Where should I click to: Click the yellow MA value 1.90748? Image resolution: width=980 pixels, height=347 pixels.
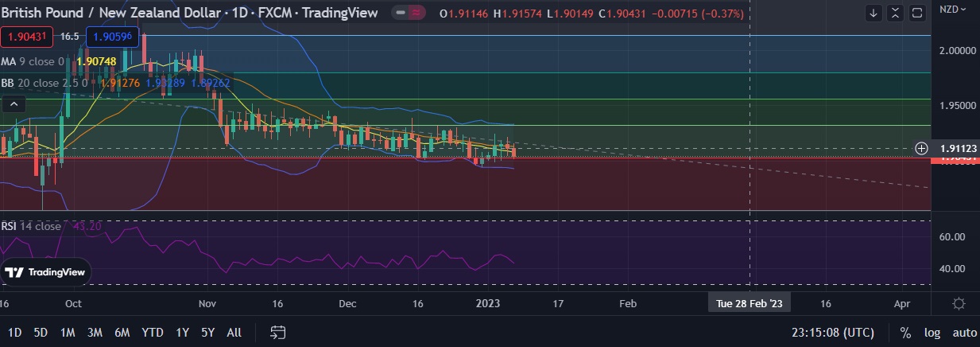[97, 61]
